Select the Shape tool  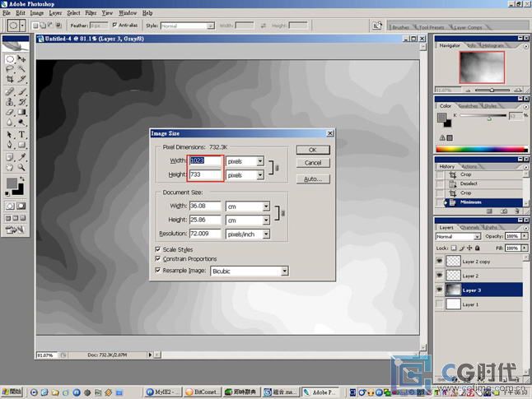[21, 145]
